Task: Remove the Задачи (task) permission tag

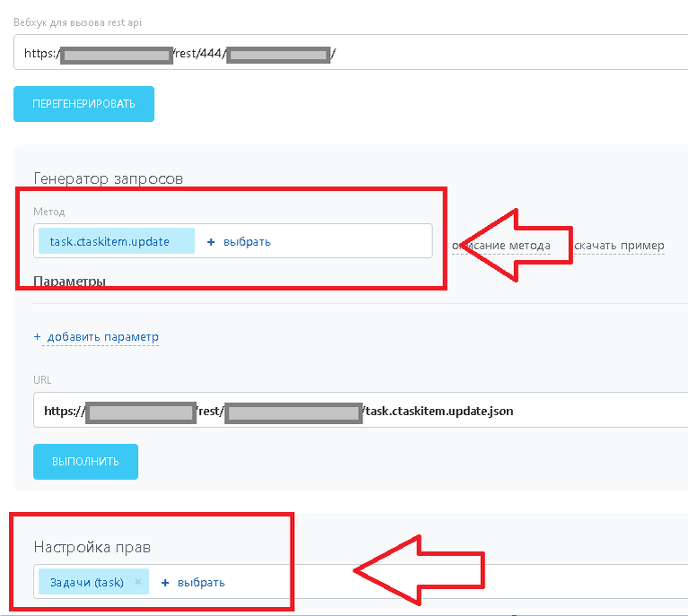Action: (x=137, y=581)
